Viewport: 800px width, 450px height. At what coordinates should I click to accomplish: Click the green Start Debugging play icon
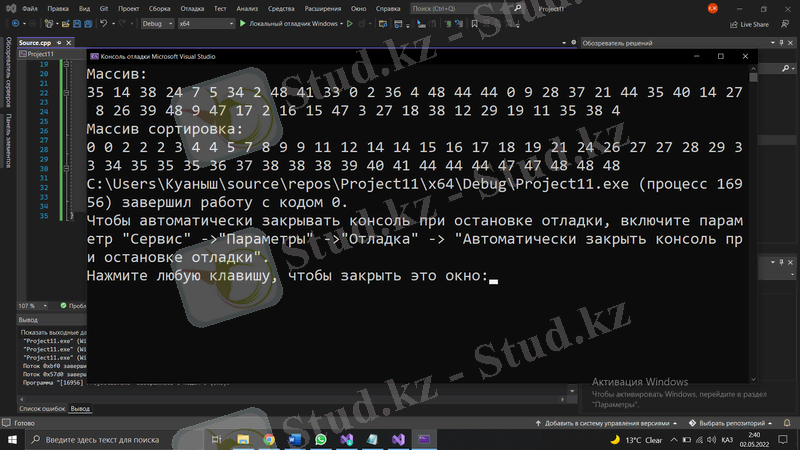point(243,23)
